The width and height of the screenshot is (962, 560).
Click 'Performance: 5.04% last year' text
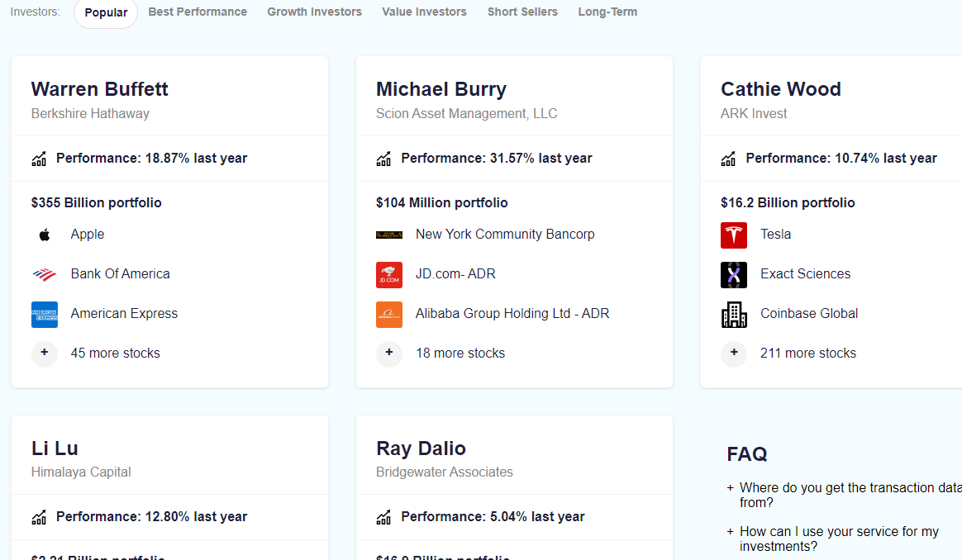(493, 516)
